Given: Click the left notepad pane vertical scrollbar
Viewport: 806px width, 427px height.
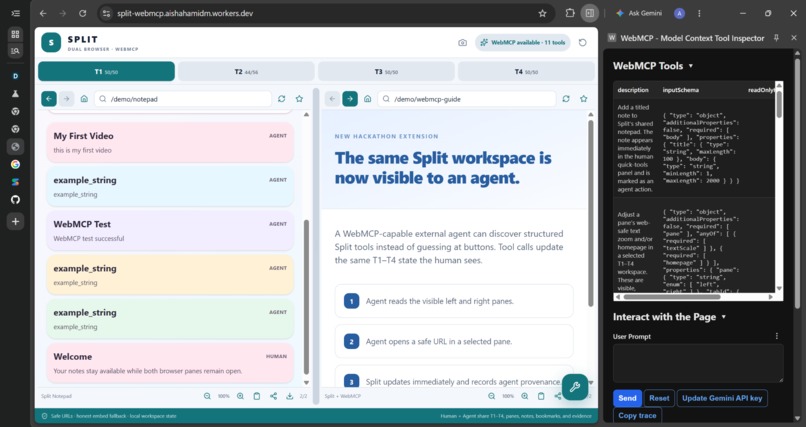Looking at the screenshot, I should [306, 297].
